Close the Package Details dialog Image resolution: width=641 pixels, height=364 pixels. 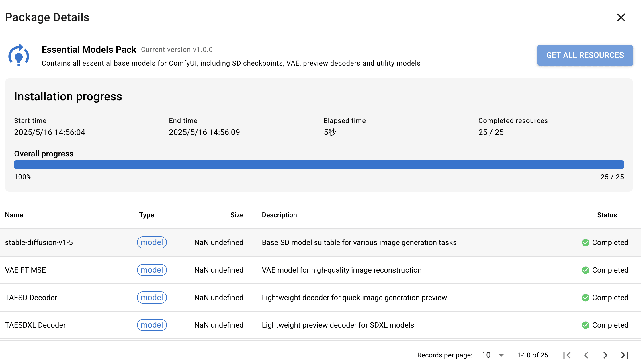pyautogui.click(x=621, y=17)
